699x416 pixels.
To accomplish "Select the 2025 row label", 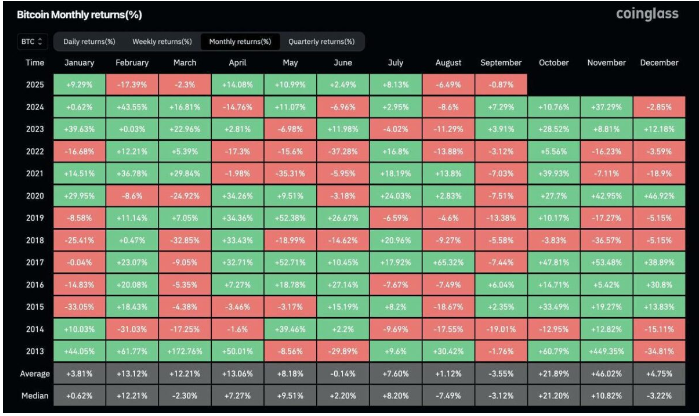I will coord(33,83).
